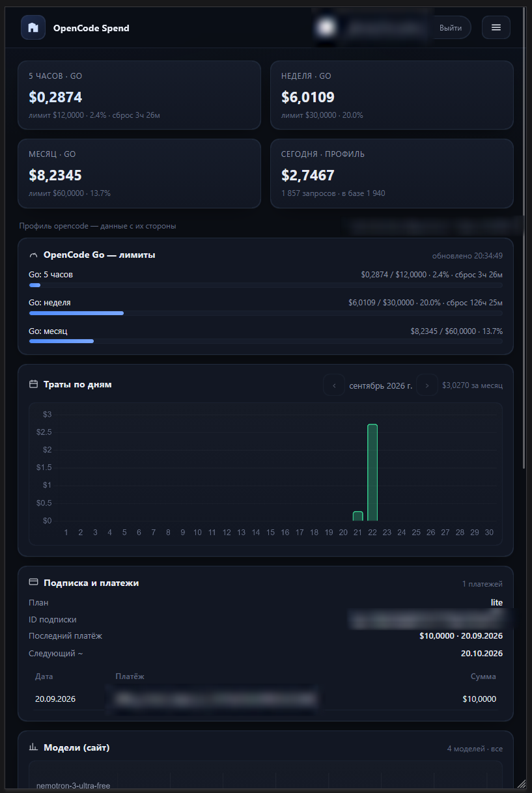
Task: Click the last payment value "$10,0000 · 20.09.2026"
Action: [x=461, y=636]
